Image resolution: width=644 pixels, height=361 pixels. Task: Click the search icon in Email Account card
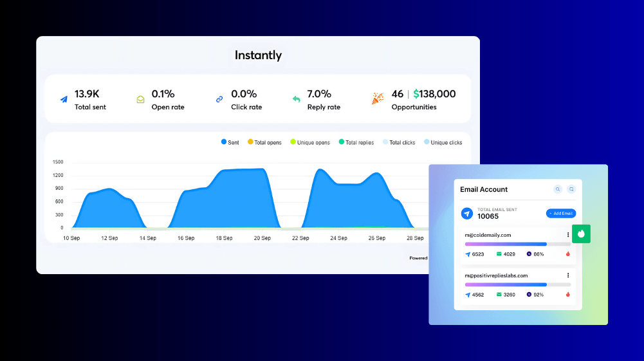point(558,189)
